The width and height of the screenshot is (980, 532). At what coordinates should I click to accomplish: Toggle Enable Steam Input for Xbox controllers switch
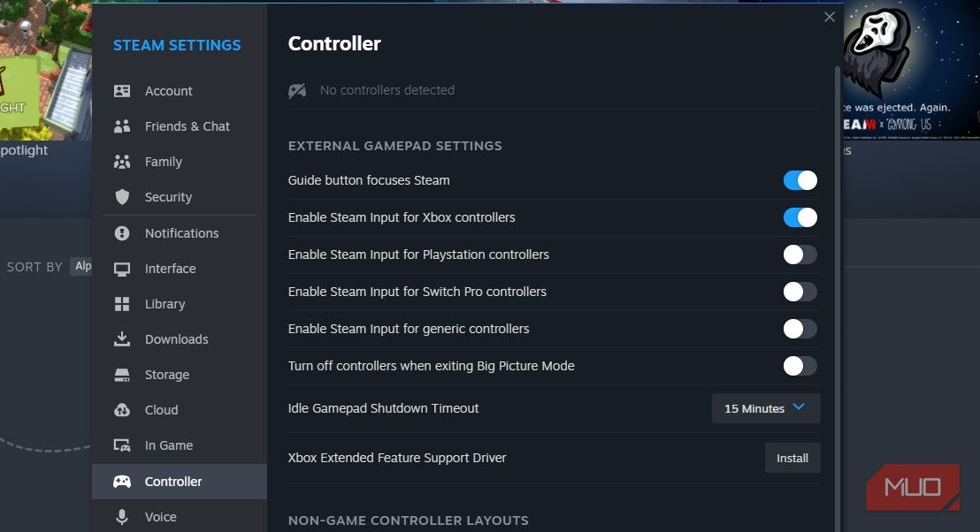point(799,217)
